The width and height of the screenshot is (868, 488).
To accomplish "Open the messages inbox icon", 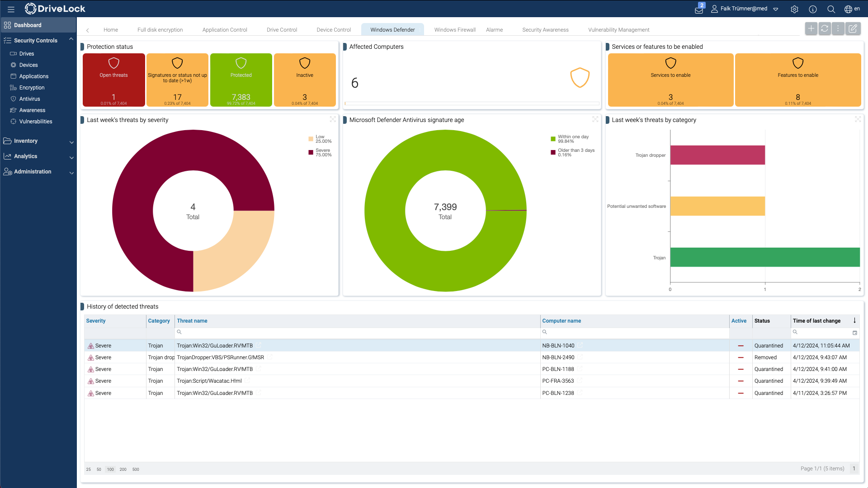I will (x=699, y=9).
